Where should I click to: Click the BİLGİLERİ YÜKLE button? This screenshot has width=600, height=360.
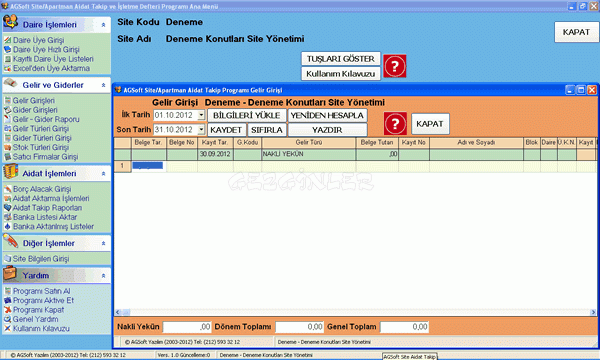tap(247, 115)
